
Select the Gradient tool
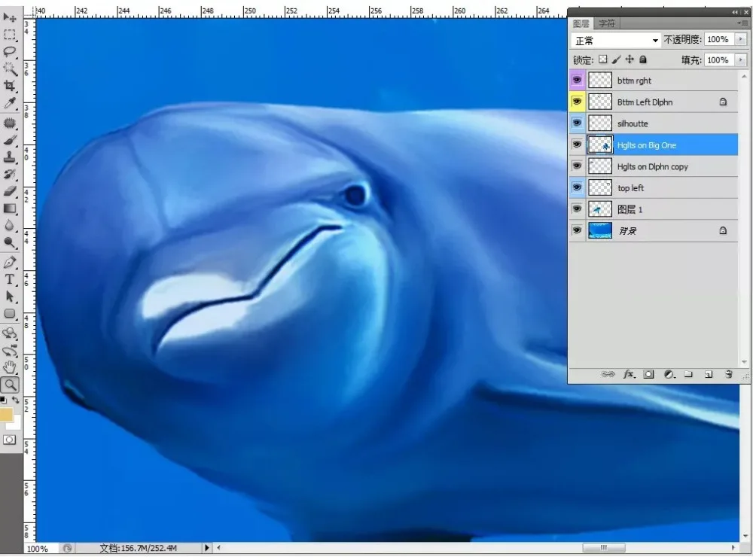[x=10, y=208]
